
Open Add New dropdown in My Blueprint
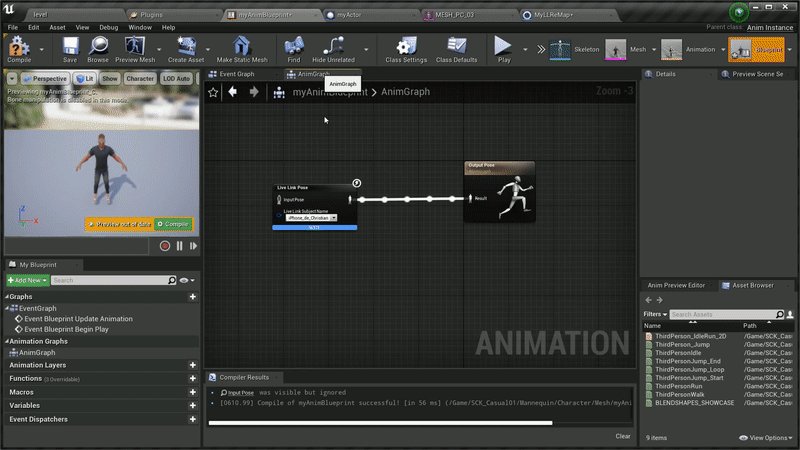tap(28, 280)
